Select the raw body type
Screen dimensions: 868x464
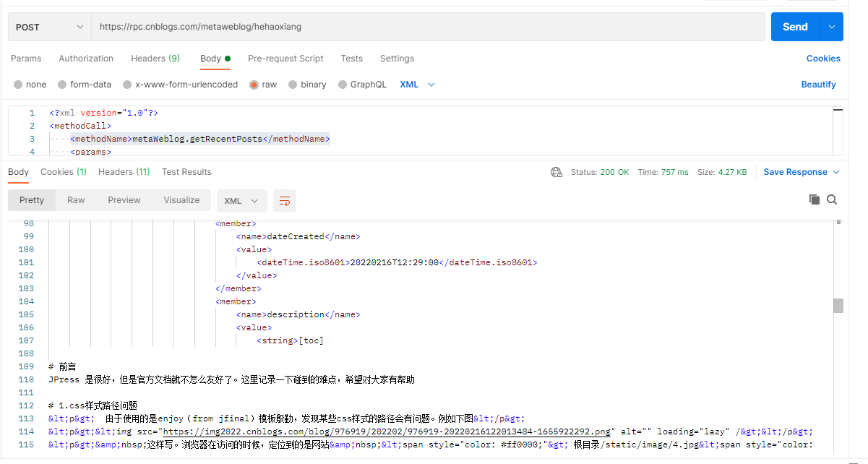[263, 85]
